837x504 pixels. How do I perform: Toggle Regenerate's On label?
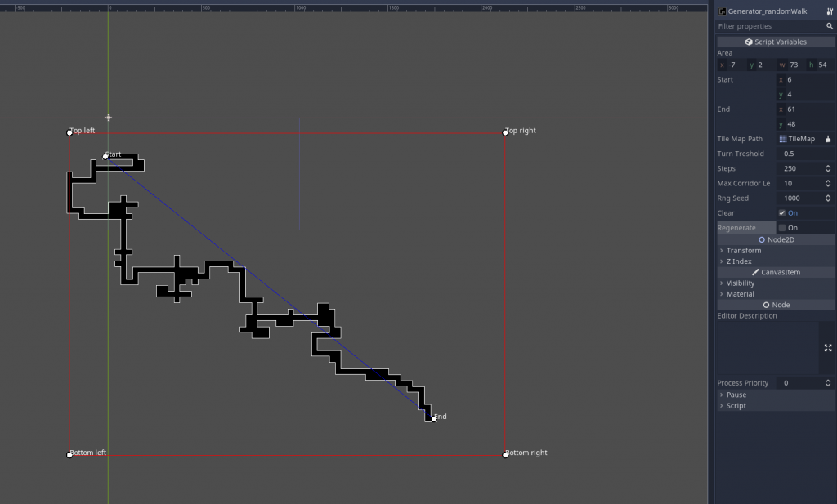(793, 228)
